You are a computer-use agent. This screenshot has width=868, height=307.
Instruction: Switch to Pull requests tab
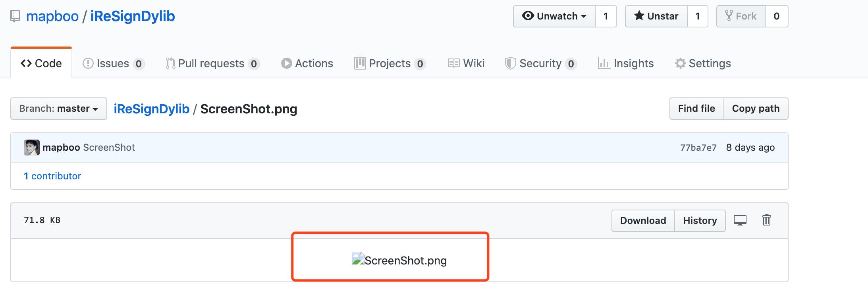pos(212,64)
